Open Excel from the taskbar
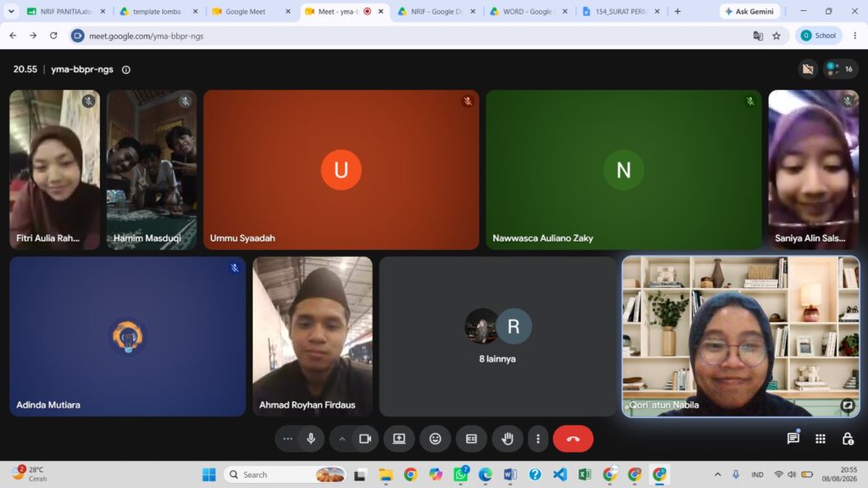This screenshot has height=488, width=868. click(x=585, y=474)
